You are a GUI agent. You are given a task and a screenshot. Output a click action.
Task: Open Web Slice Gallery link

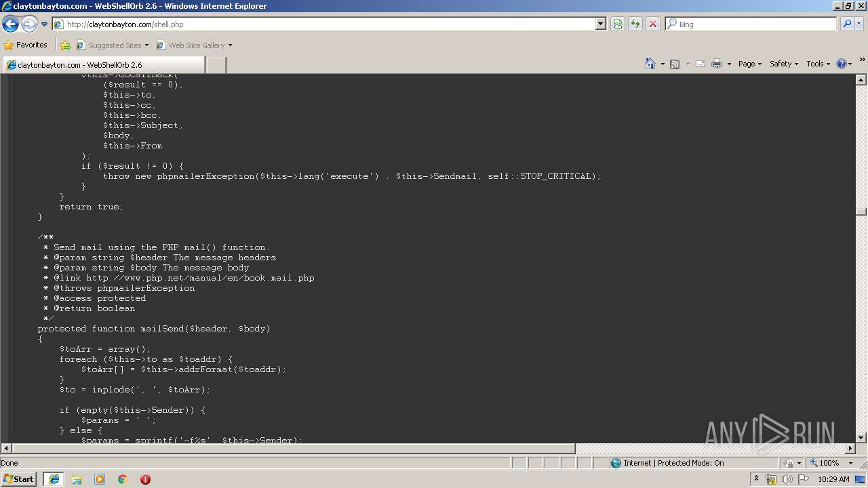pyautogui.click(x=194, y=45)
